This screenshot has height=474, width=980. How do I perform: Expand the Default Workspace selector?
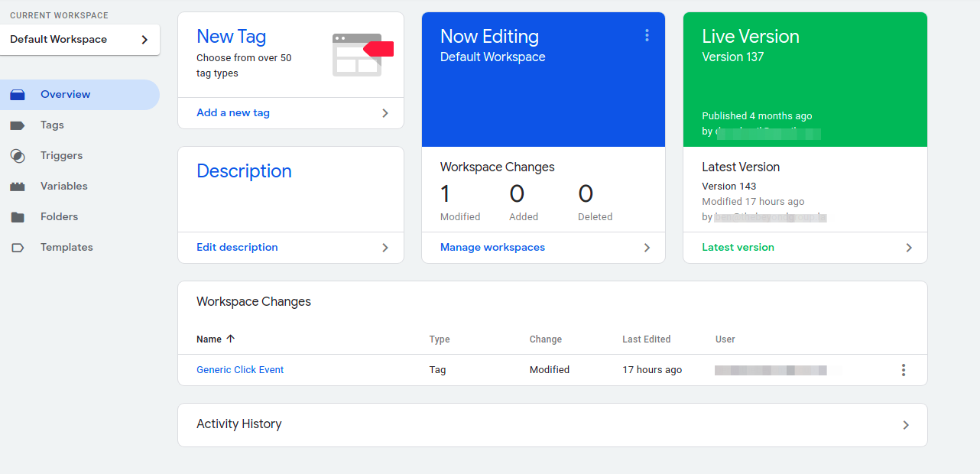click(x=80, y=40)
